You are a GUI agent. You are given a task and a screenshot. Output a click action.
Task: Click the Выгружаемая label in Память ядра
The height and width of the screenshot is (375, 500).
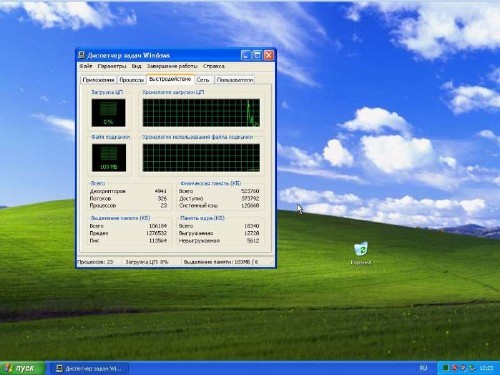coord(196,233)
